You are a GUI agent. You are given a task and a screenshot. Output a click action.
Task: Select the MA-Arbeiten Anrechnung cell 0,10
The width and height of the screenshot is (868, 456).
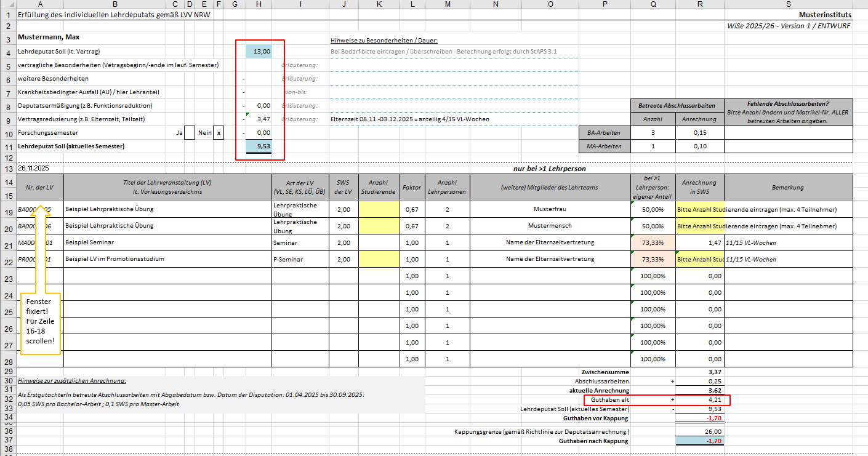pos(699,146)
